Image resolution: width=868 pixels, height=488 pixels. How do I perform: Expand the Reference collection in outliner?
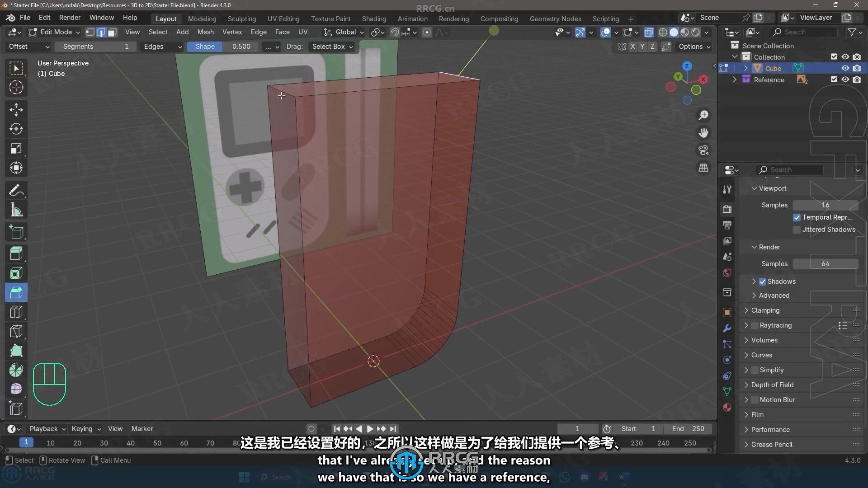click(x=735, y=80)
